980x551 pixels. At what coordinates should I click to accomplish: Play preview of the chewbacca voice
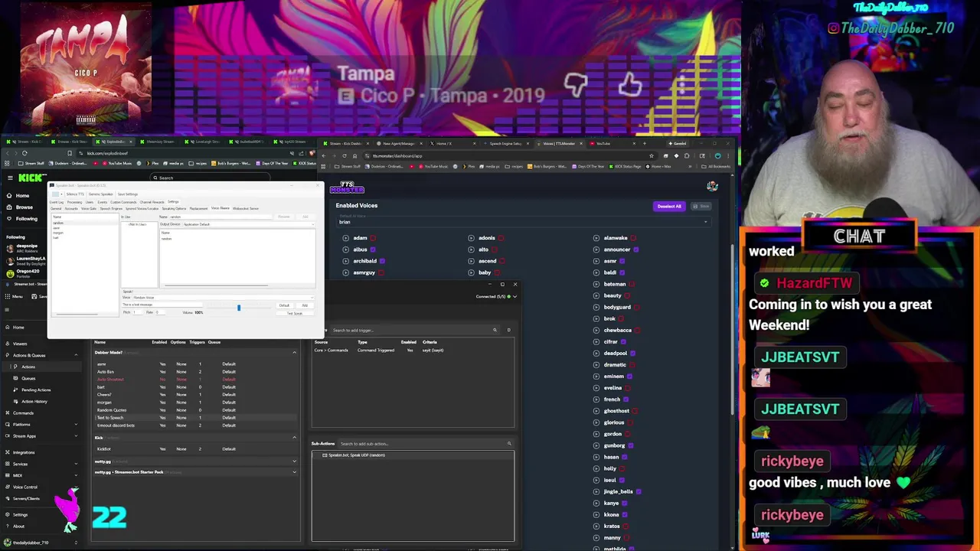pos(596,330)
